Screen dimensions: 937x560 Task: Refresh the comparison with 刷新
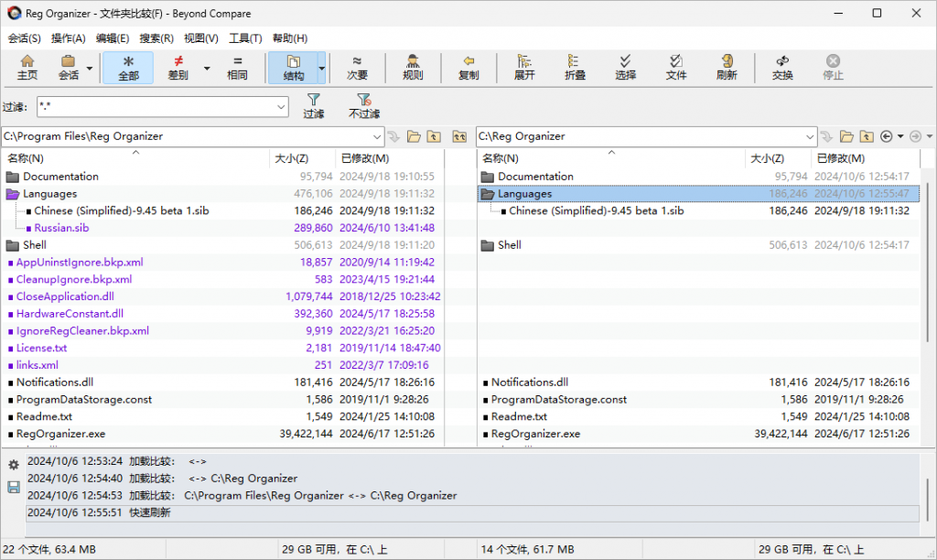coord(727,68)
